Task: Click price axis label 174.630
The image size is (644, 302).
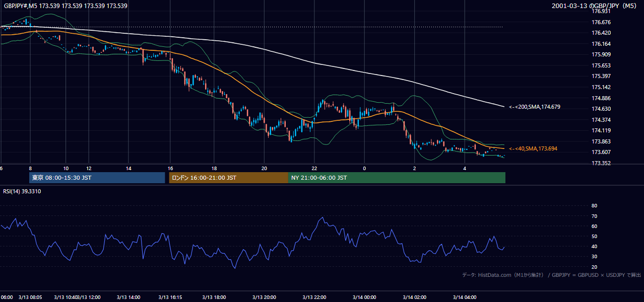Action: coord(601,109)
